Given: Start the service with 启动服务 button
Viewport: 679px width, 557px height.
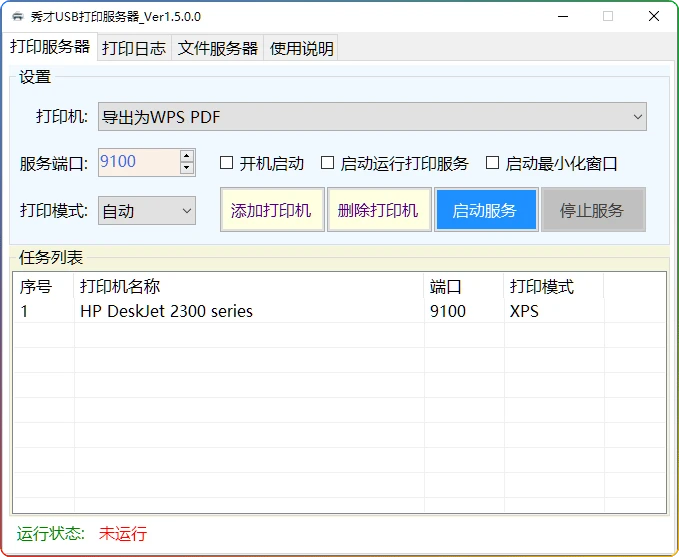Looking at the screenshot, I should 485,210.
